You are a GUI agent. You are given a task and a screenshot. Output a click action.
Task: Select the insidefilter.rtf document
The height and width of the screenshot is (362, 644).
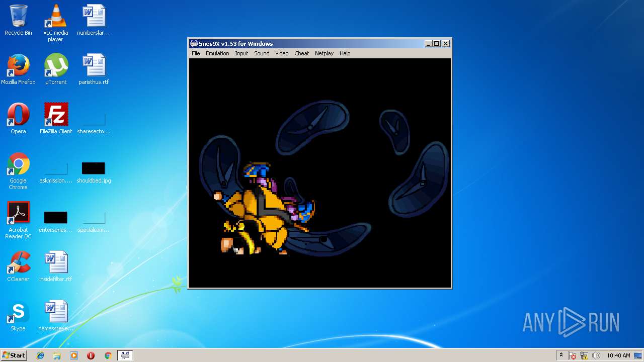[55, 266]
